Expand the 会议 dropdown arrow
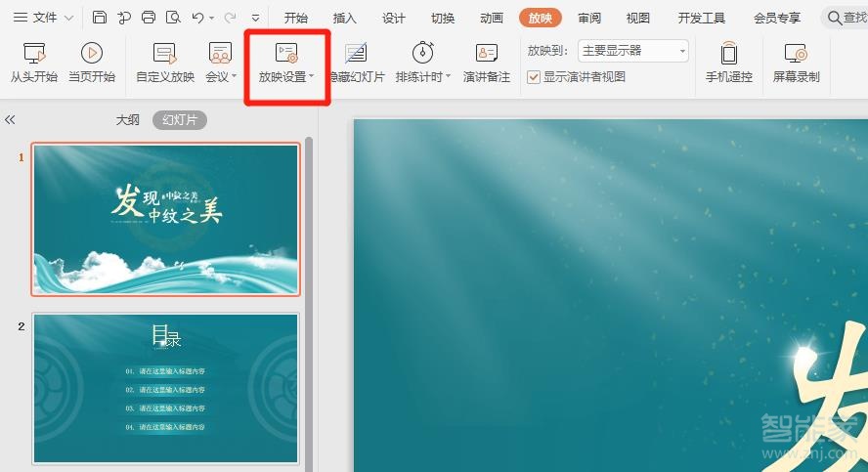Viewport: 868px width, 472px height. click(235, 77)
